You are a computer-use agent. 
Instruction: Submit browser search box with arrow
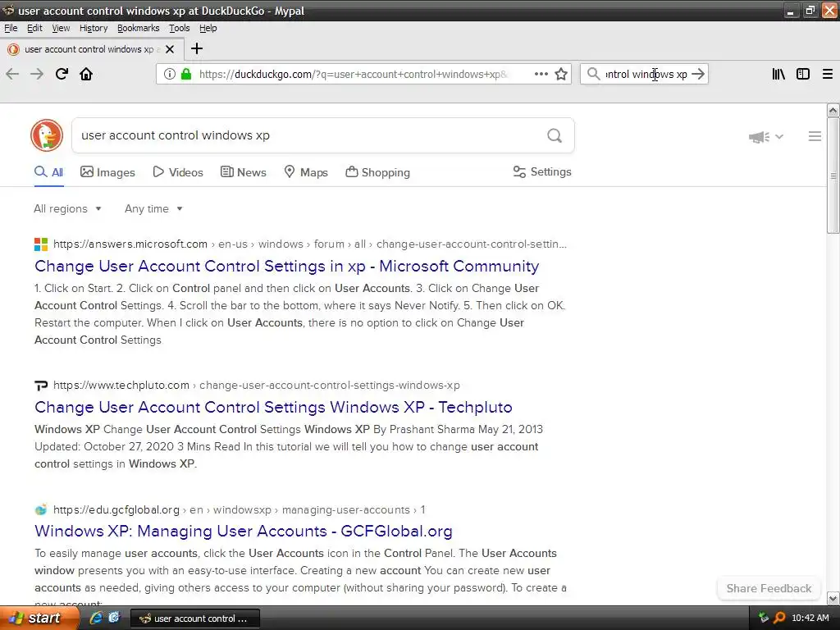pyautogui.click(x=698, y=74)
